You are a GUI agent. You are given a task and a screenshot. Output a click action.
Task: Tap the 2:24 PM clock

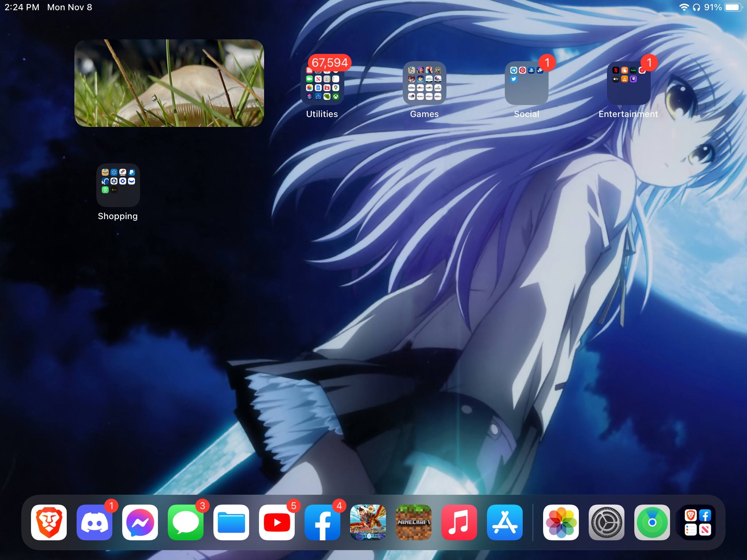22,7
